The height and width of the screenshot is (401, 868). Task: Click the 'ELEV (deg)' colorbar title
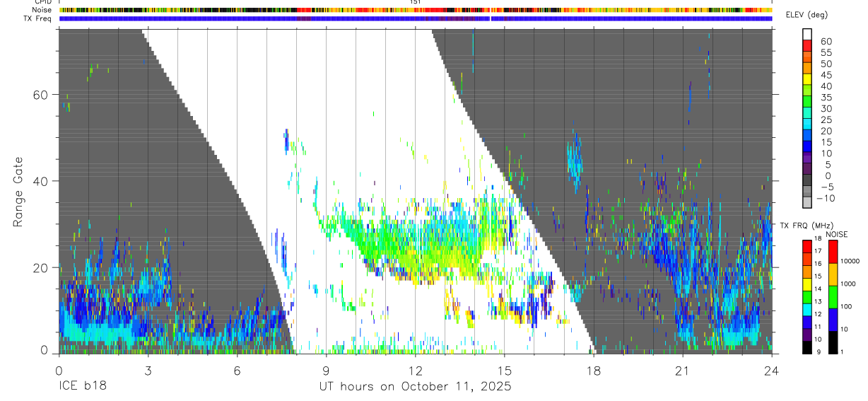pos(807,15)
